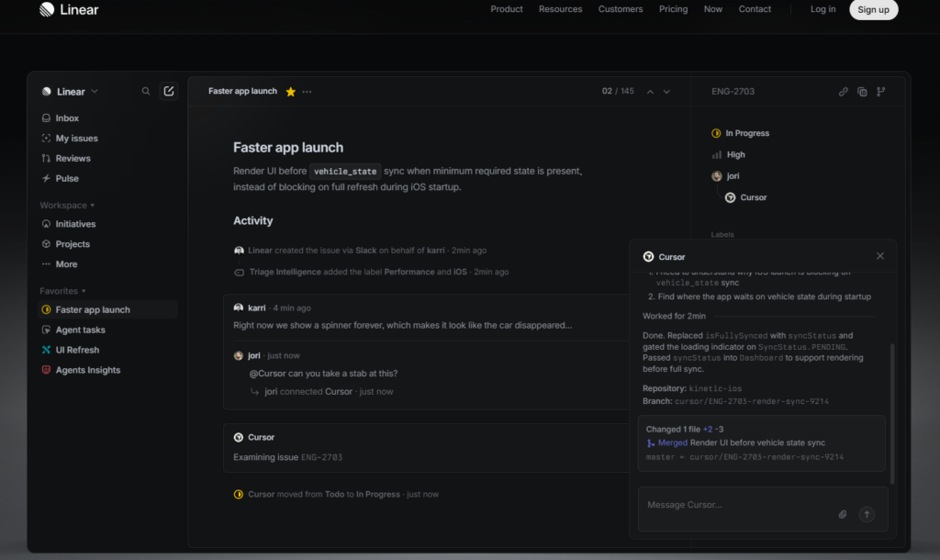Click the Cursor agent under assignee
Screen dimensions: 940x560
(745, 197)
